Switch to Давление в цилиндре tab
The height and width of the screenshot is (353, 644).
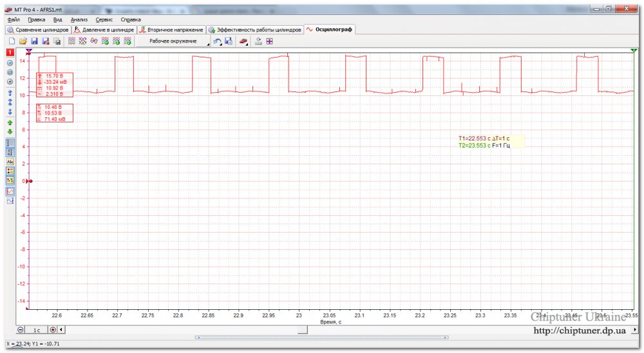pyautogui.click(x=104, y=30)
